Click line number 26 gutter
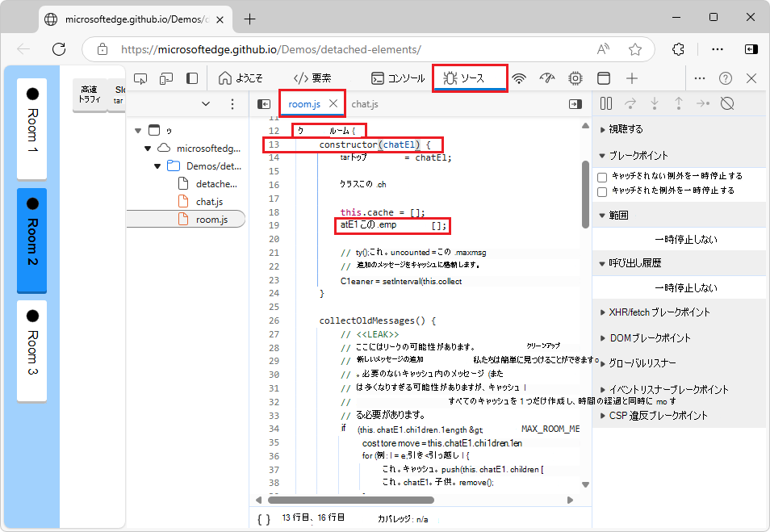The height and width of the screenshot is (532, 770). point(274,320)
